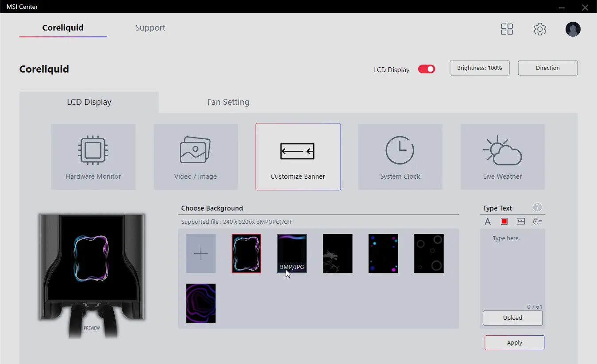Select the System Clock mode tile
This screenshot has height=364, width=597.
tap(400, 157)
